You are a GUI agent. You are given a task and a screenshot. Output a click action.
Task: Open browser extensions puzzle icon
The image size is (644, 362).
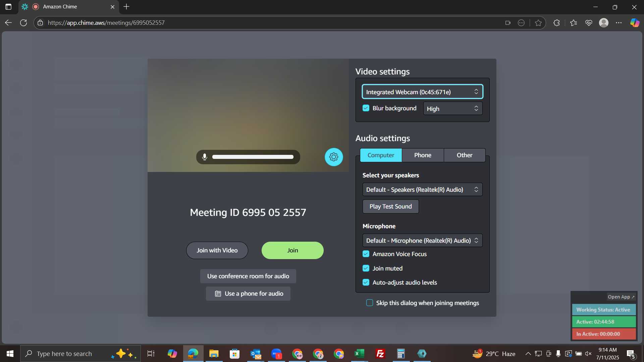(x=556, y=23)
